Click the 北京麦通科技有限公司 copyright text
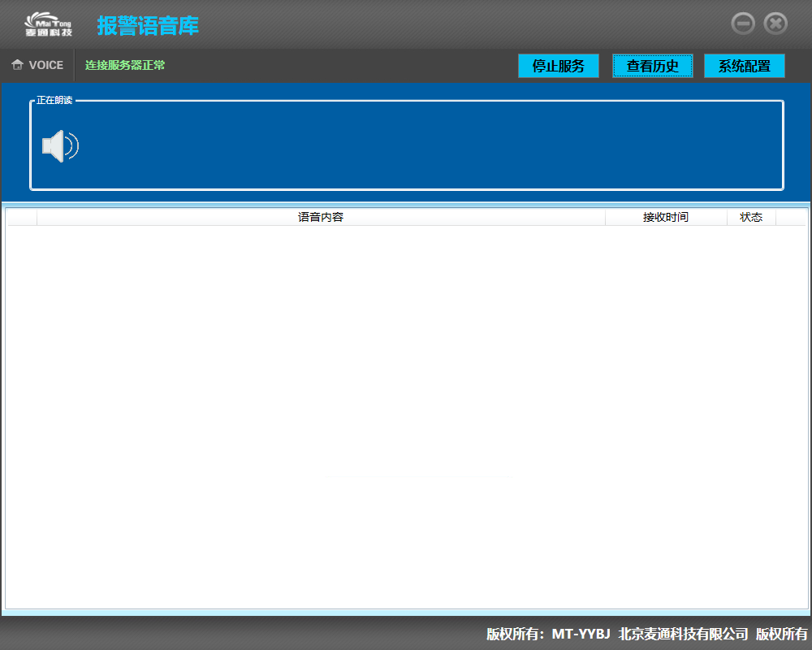The image size is (812, 650). pos(683,634)
